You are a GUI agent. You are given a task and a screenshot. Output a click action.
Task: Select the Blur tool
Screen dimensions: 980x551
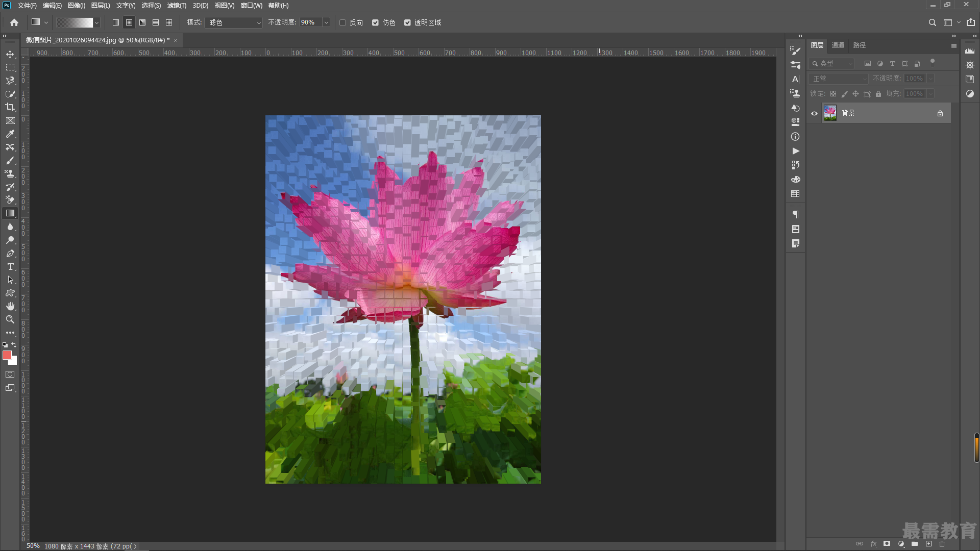(10, 227)
